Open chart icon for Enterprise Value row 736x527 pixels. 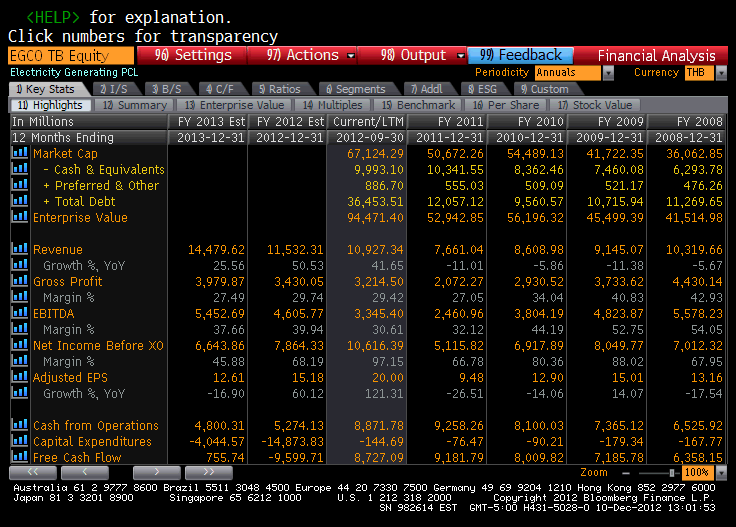tap(20, 217)
